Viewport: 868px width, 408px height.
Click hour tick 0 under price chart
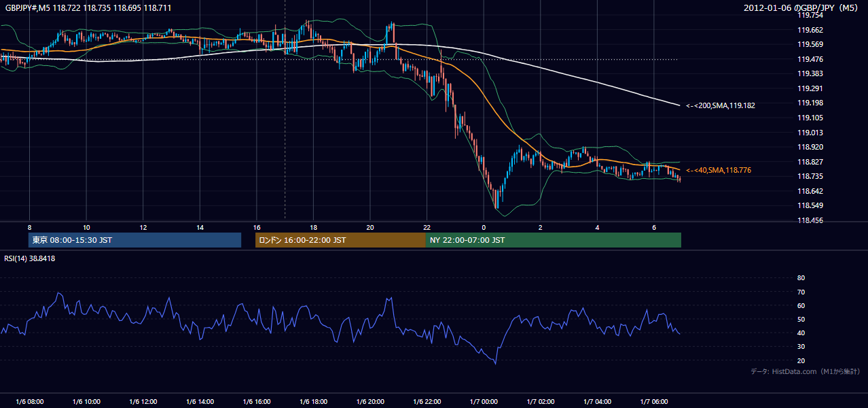coord(484,227)
